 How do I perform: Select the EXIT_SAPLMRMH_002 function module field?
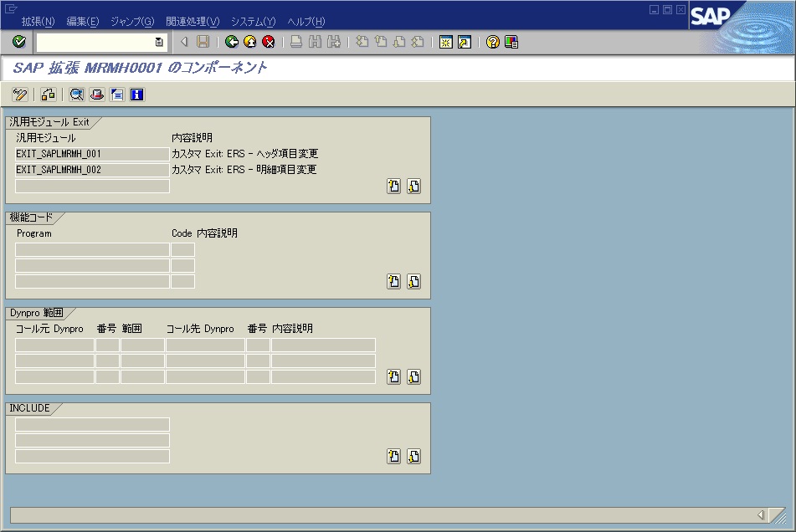92,170
